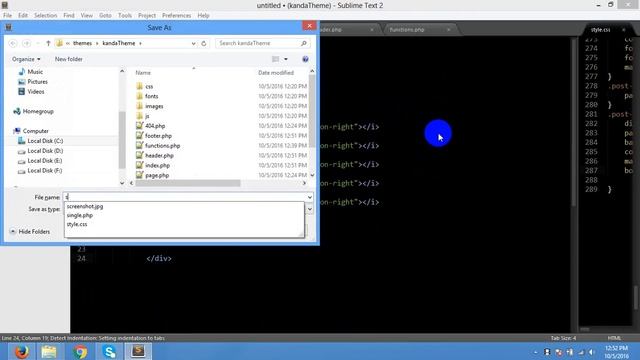Select the 404.php file
The width and height of the screenshot is (640, 360).
pyautogui.click(x=155, y=126)
